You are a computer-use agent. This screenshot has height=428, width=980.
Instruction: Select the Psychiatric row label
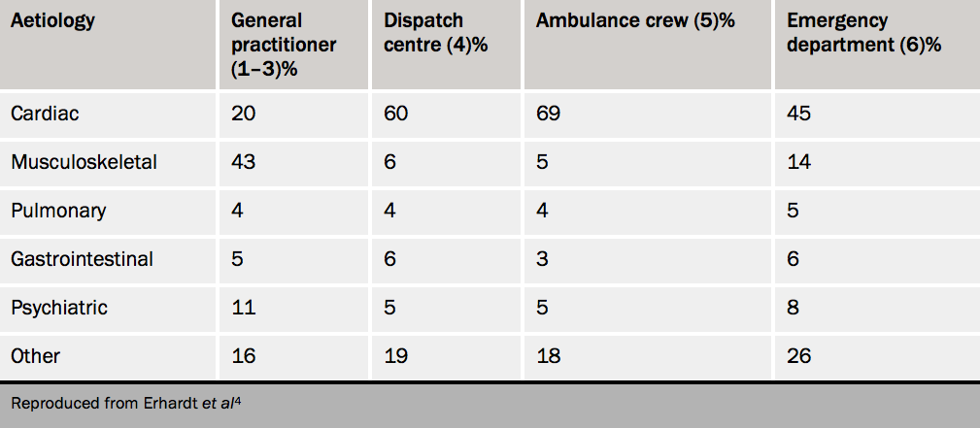(59, 308)
